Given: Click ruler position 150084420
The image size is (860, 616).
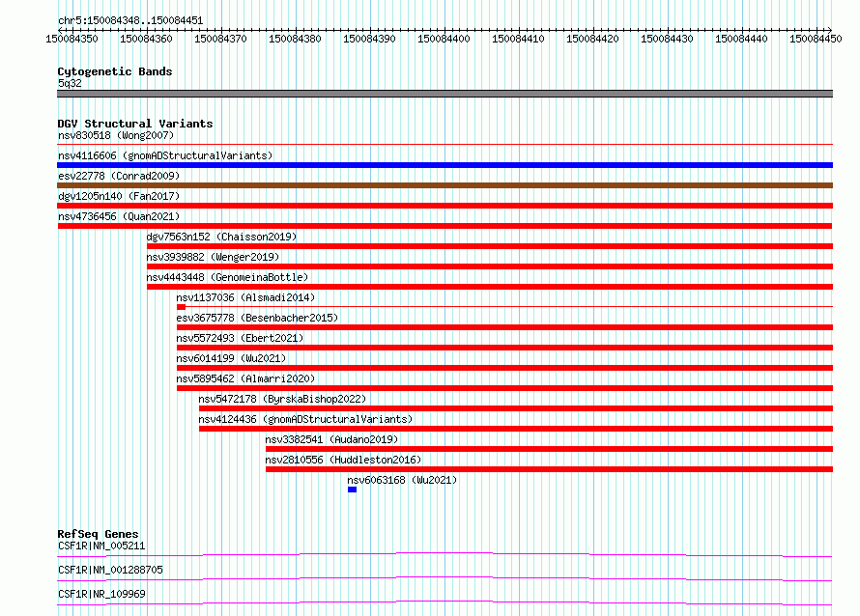Looking at the screenshot, I should (x=593, y=39).
